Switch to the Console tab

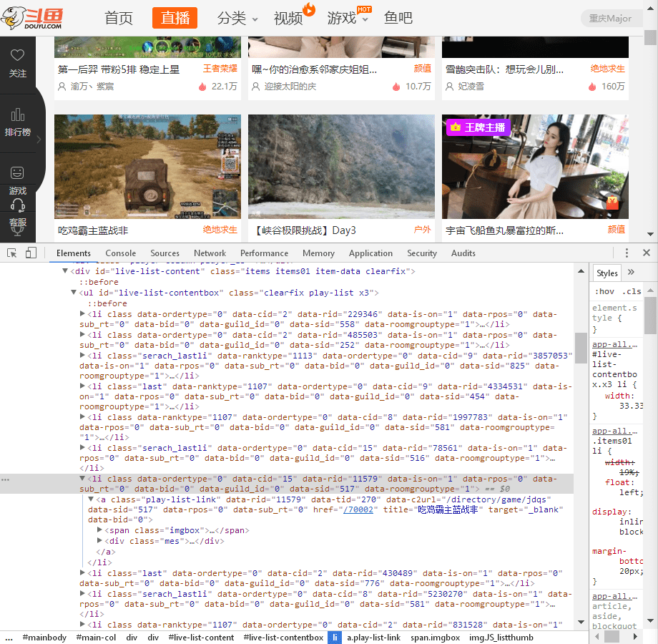pyautogui.click(x=120, y=253)
